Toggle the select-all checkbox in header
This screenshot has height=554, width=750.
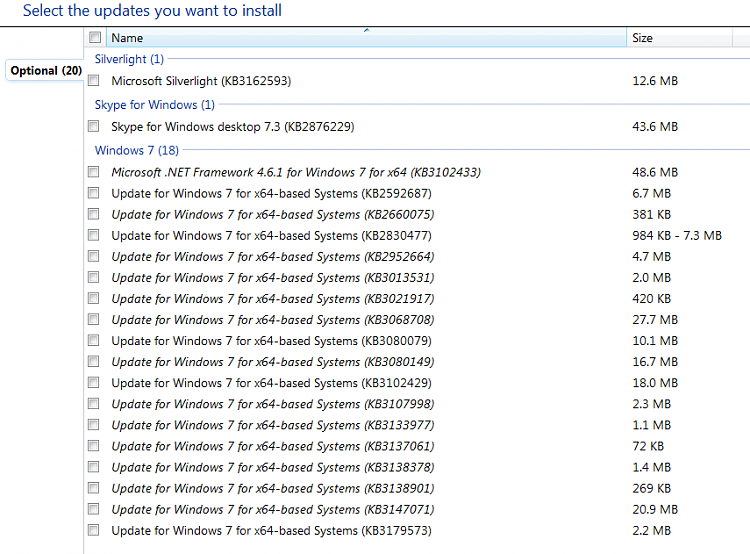coord(95,37)
